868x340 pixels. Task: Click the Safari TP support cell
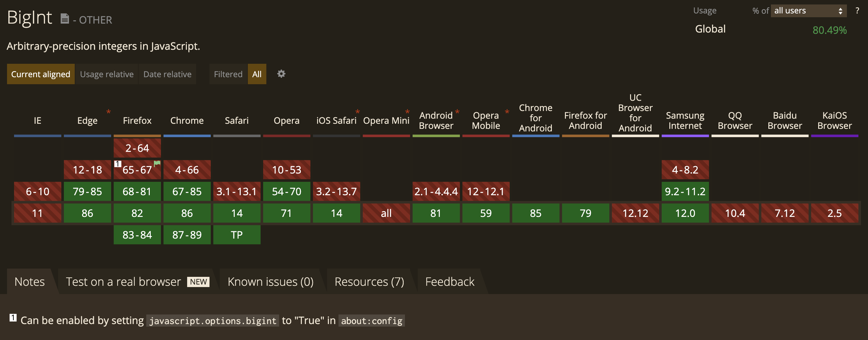click(x=237, y=235)
